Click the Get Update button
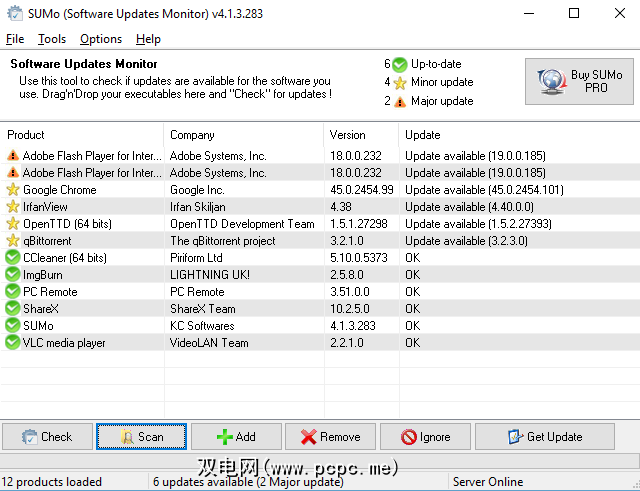 coord(544,437)
